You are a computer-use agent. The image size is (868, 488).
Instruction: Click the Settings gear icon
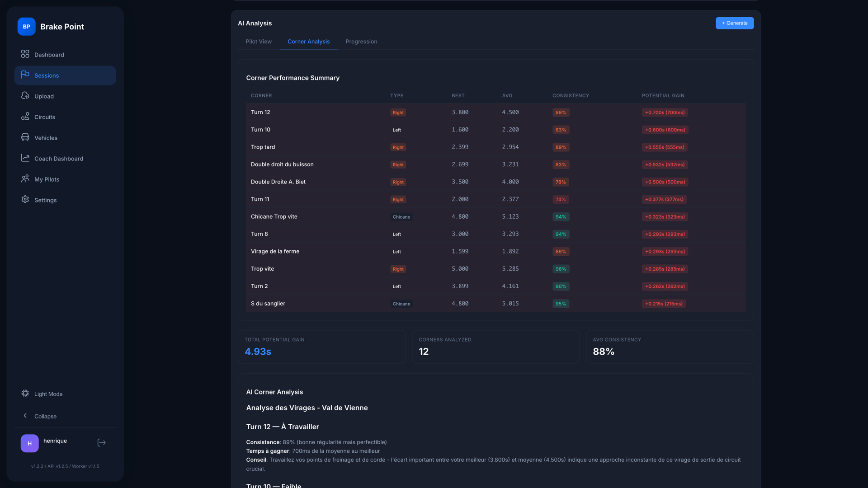[x=25, y=200]
